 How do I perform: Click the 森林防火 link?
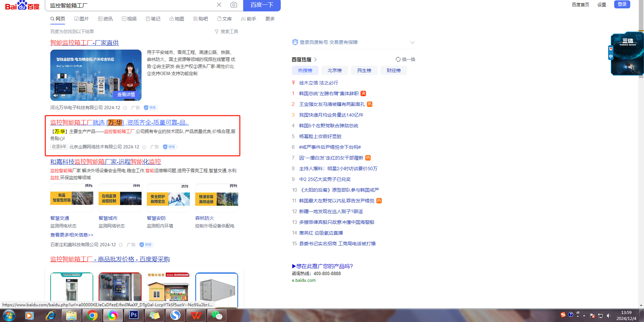[x=205, y=218]
